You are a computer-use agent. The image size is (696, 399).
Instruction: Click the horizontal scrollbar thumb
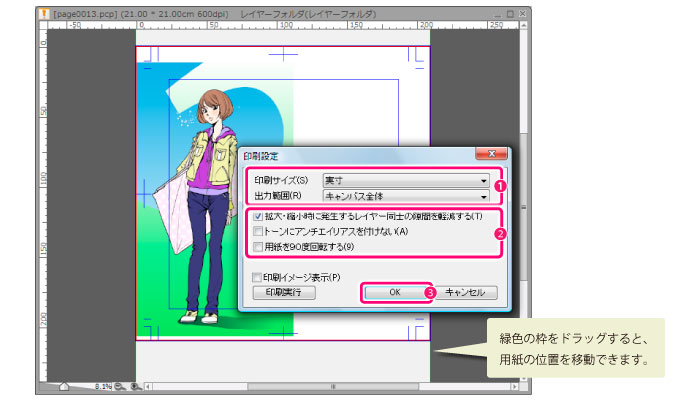pos(333,387)
